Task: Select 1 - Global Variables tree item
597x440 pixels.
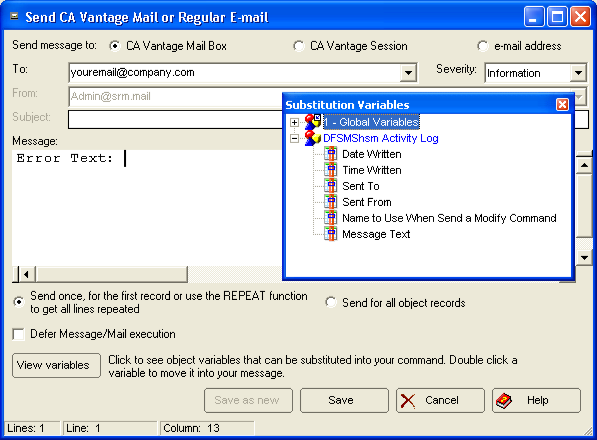Action: pyautogui.click(x=371, y=122)
